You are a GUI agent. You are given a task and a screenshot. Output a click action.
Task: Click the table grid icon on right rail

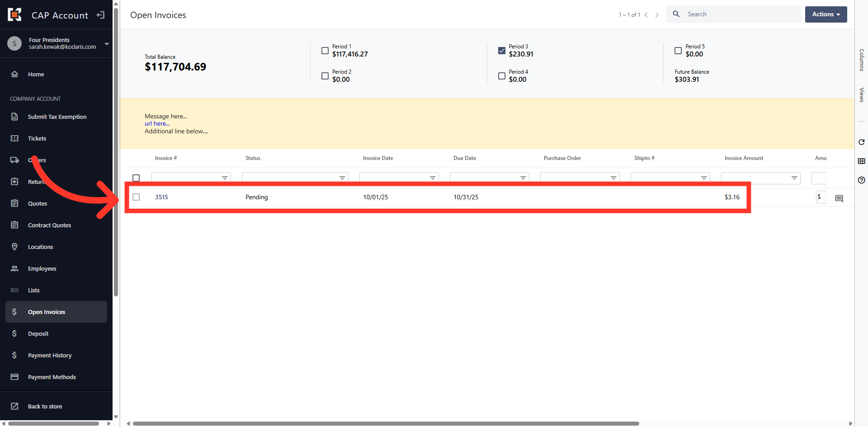(x=862, y=161)
